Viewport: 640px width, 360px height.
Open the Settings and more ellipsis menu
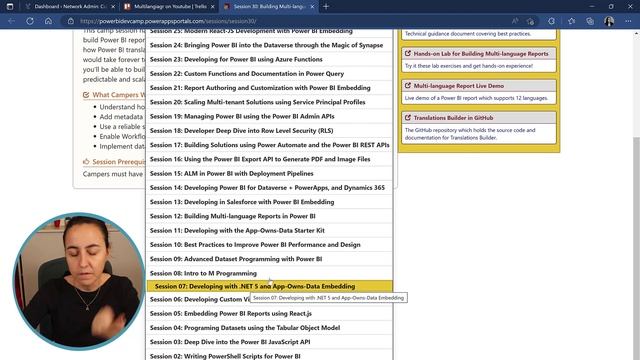tap(628, 21)
